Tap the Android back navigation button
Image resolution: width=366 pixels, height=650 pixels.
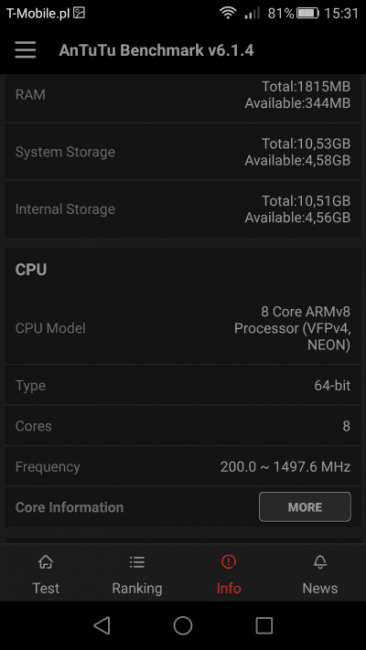tap(102, 625)
